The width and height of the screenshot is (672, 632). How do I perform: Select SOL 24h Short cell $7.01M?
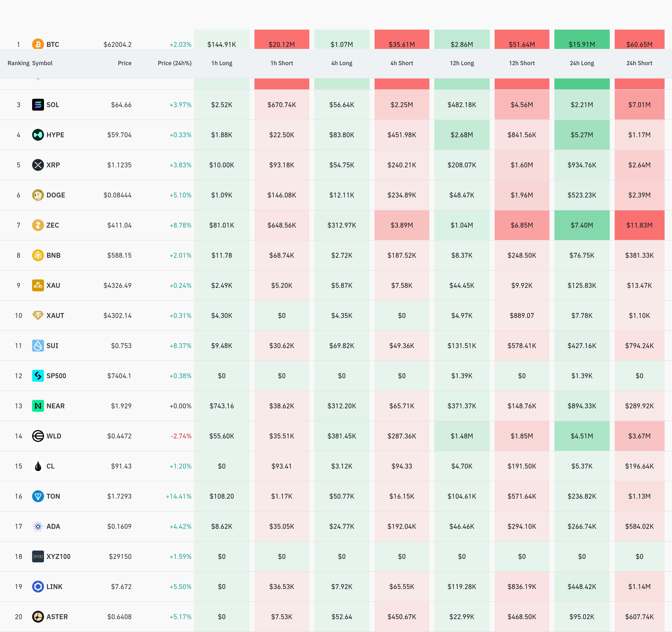tap(640, 105)
